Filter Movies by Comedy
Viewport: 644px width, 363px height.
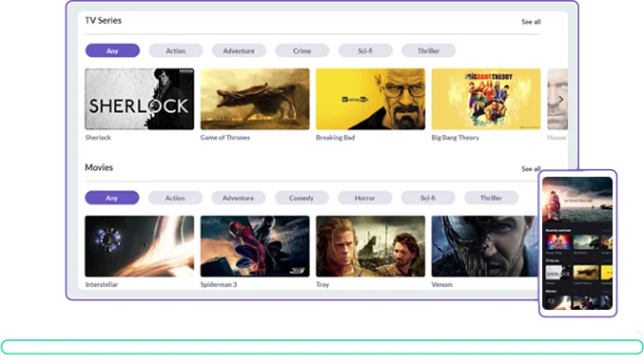pyautogui.click(x=302, y=198)
